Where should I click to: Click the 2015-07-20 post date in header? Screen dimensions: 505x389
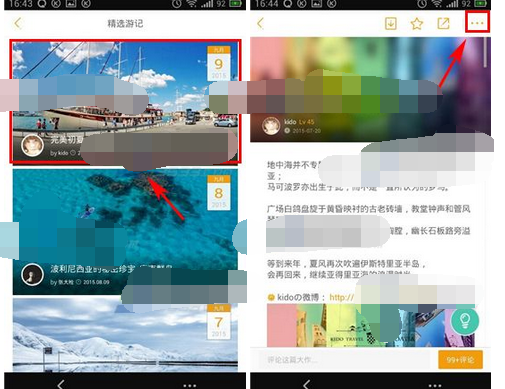[x=307, y=131]
